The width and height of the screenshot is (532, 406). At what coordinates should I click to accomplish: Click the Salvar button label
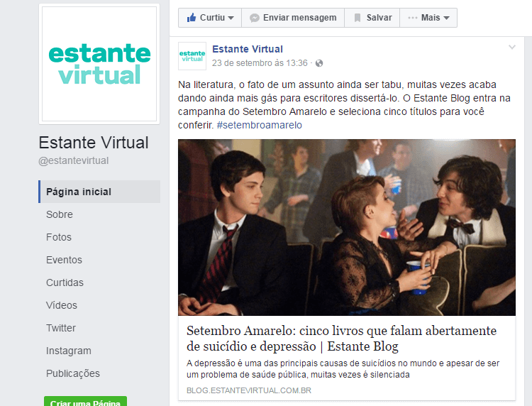point(379,18)
